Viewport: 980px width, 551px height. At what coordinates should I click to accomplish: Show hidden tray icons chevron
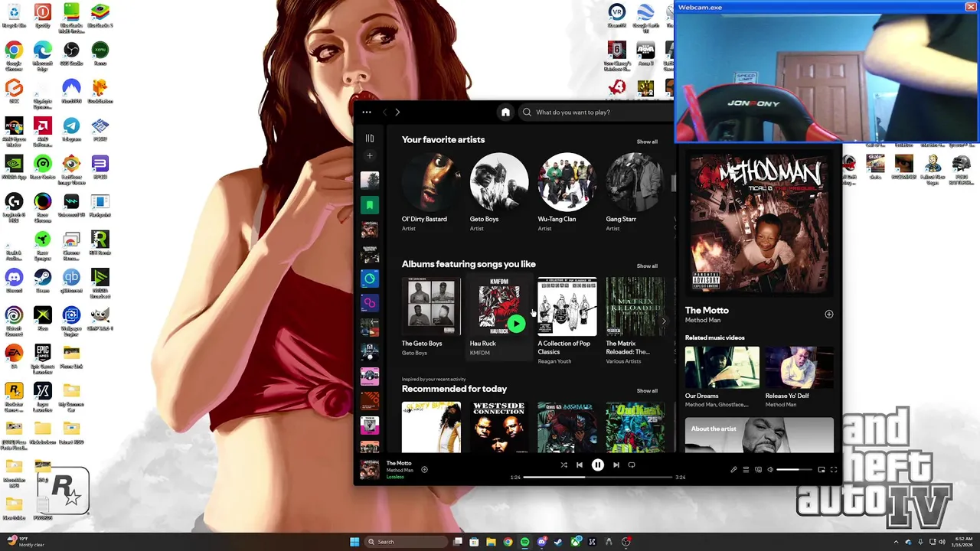pyautogui.click(x=896, y=542)
